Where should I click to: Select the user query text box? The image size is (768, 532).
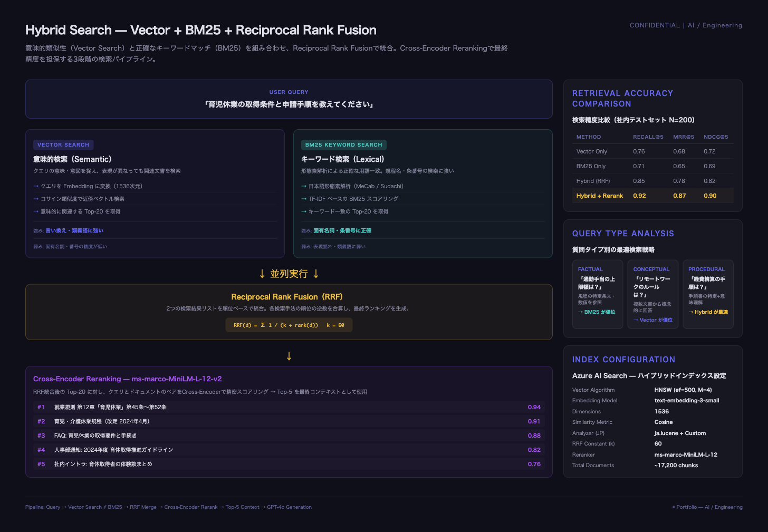point(289,99)
